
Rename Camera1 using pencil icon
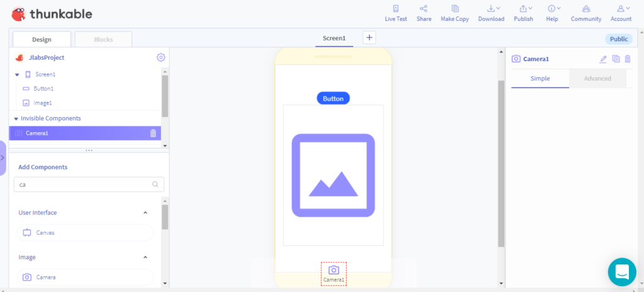click(603, 59)
